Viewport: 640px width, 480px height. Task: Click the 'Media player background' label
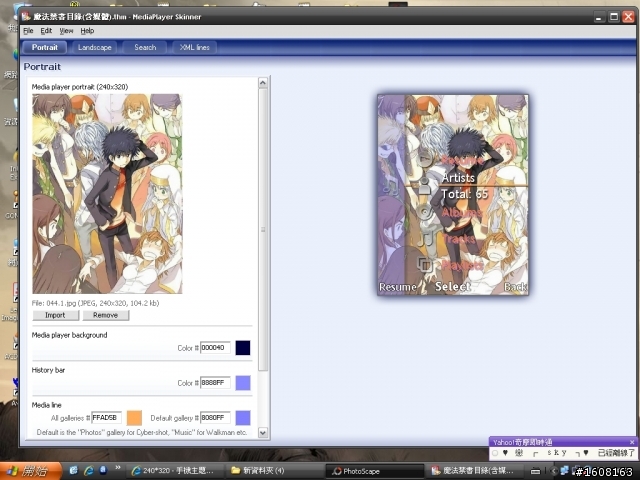(x=69, y=335)
